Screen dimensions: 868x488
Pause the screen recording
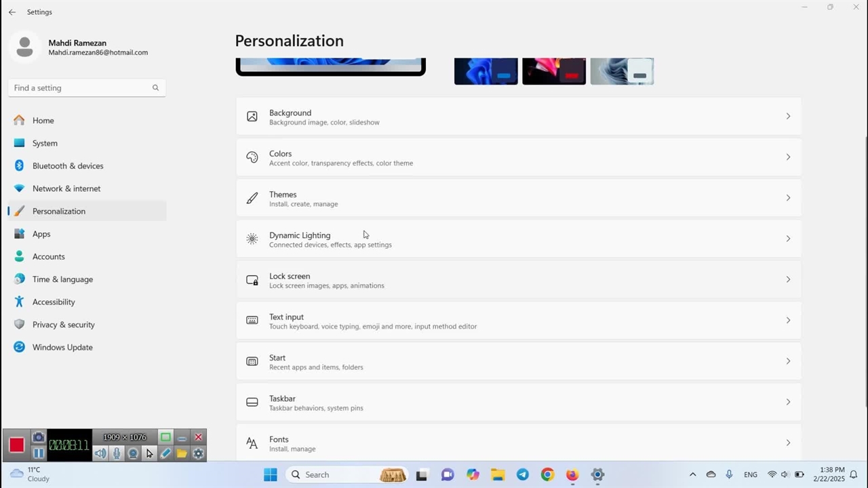(x=39, y=453)
